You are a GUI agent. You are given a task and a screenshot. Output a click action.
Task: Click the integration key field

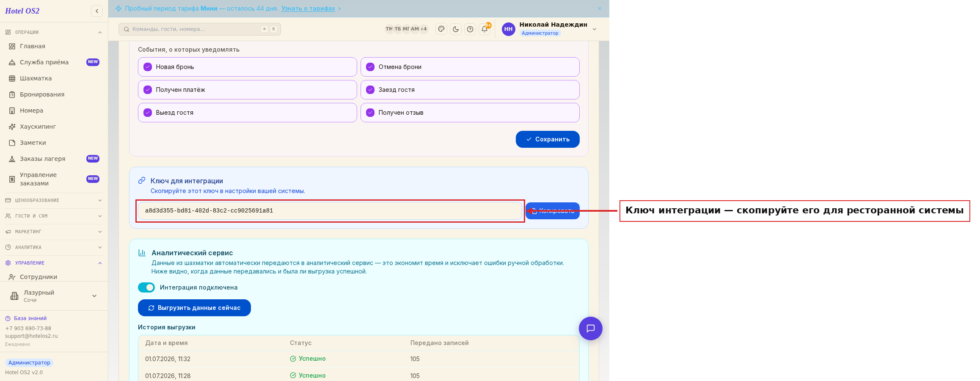pyautogui.click(x=330, y=211)
